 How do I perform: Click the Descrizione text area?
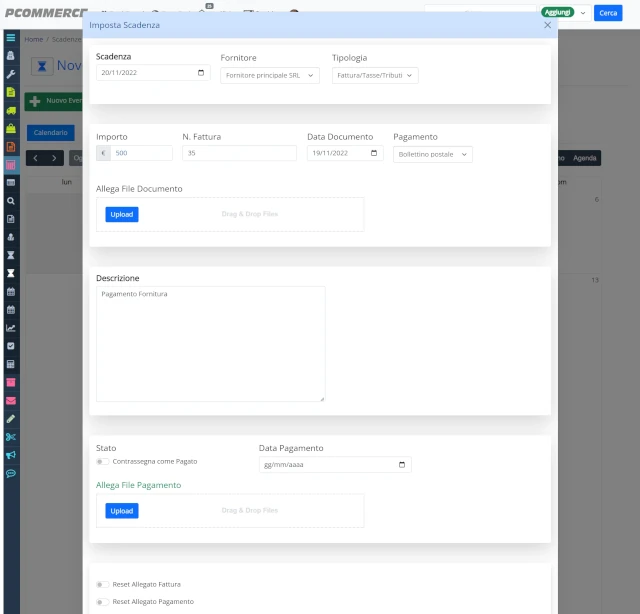(x=211, y=344)
